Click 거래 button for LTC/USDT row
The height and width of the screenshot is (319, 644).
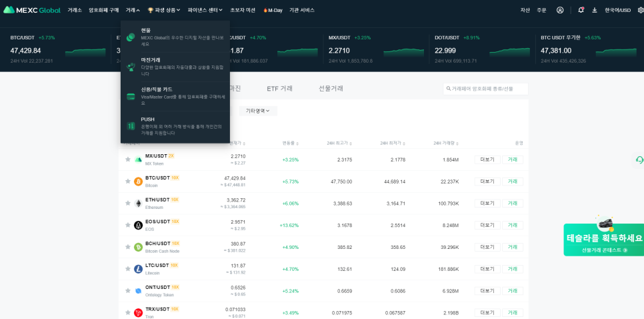tap(513, 269)
